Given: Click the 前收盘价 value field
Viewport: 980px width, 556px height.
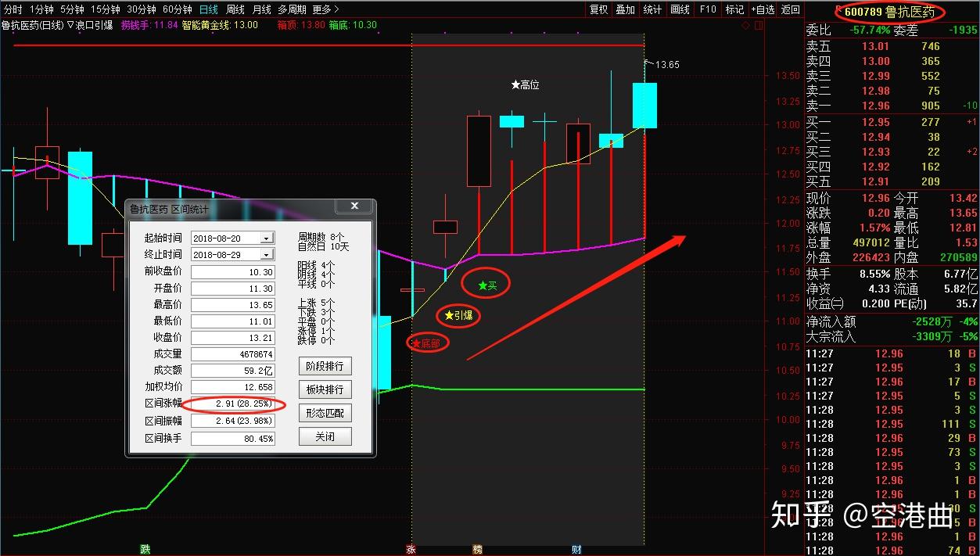Looking at the screenshot, I should coord(233,272).
